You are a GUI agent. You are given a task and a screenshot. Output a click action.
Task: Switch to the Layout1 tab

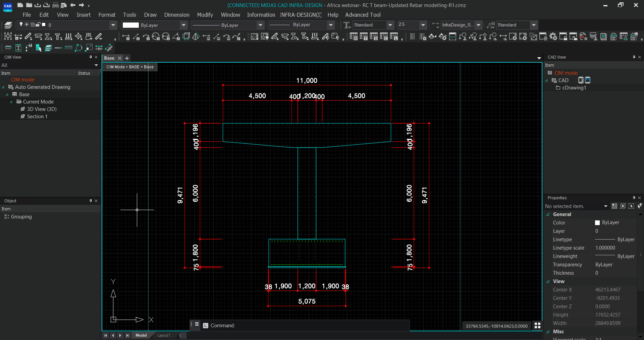click(x=164, y=335)
